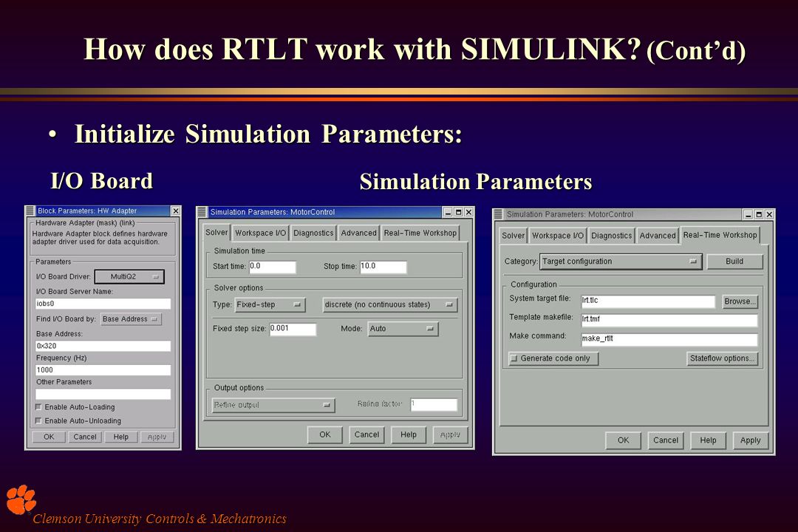
Task: Select Diagnostics tab in right window
Action: 611,236
